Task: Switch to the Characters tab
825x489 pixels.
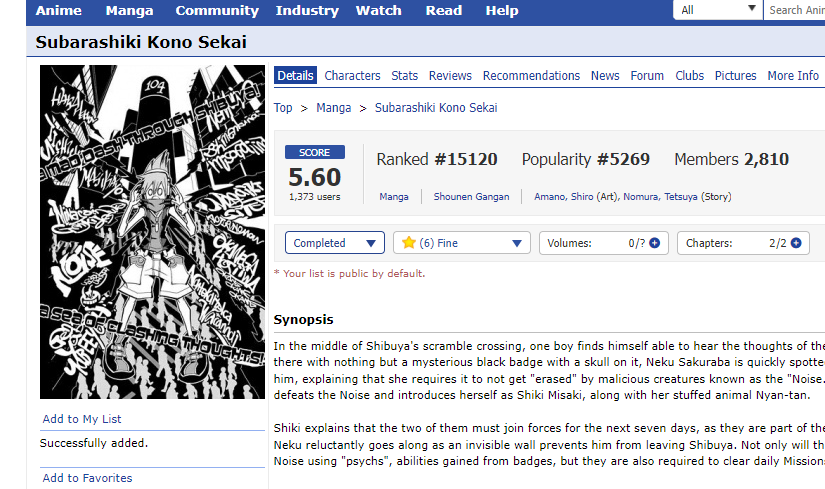Action: click(x=352, y=76)
